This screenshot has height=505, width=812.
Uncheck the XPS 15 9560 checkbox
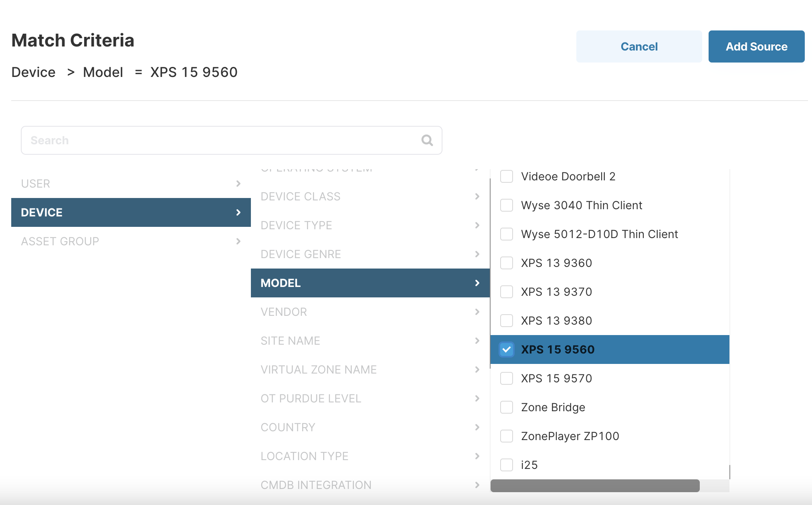click(507, 349)
